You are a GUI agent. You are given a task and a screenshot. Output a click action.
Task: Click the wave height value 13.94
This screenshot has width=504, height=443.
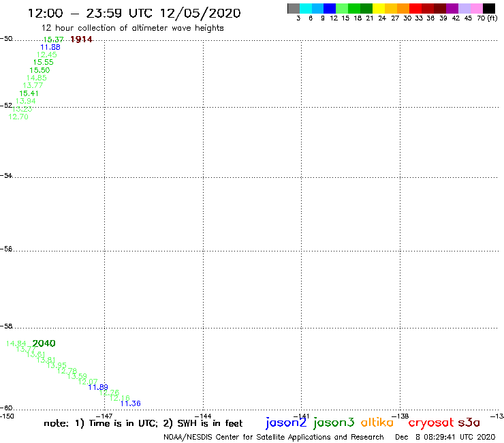[25, 101]
